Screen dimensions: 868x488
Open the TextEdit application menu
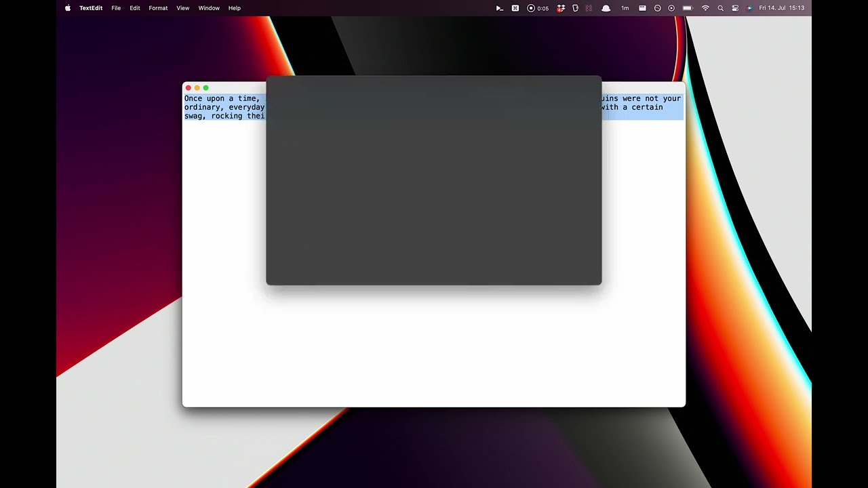91,8
